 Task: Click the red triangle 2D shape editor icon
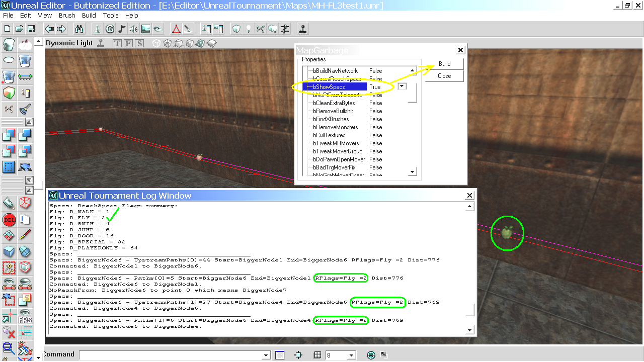coord(176,29)
